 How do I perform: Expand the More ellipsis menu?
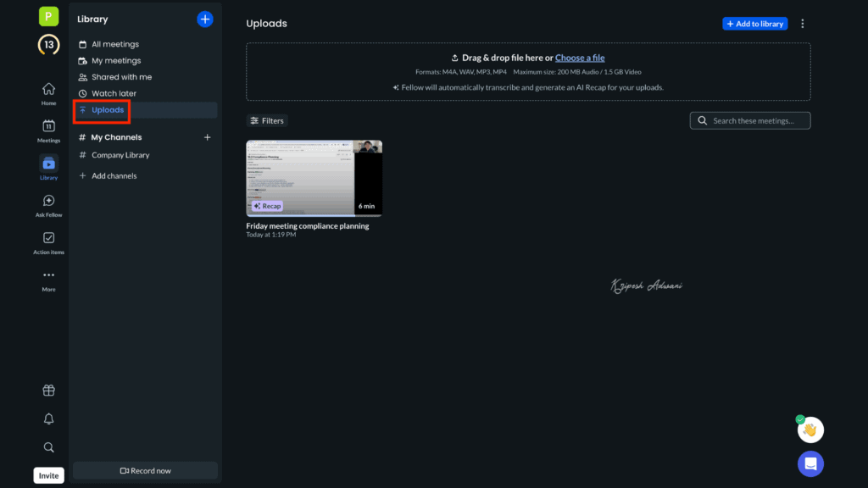click(x=48, y=276)
